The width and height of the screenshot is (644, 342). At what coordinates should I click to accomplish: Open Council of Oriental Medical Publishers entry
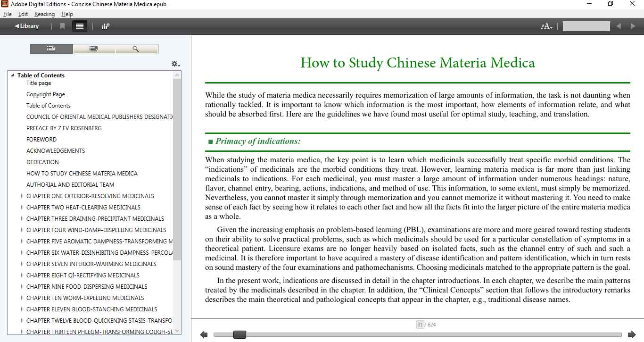click(x=99, y=117)
